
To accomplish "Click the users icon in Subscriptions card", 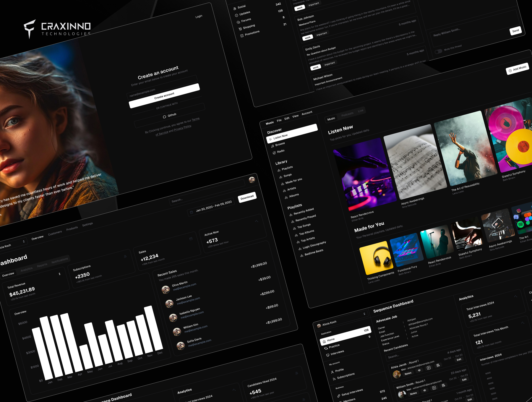I will 125,256.
